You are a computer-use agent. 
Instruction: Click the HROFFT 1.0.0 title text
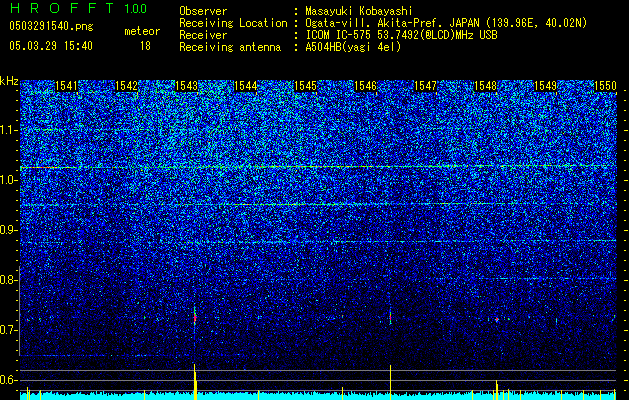(x=78, y=8)
